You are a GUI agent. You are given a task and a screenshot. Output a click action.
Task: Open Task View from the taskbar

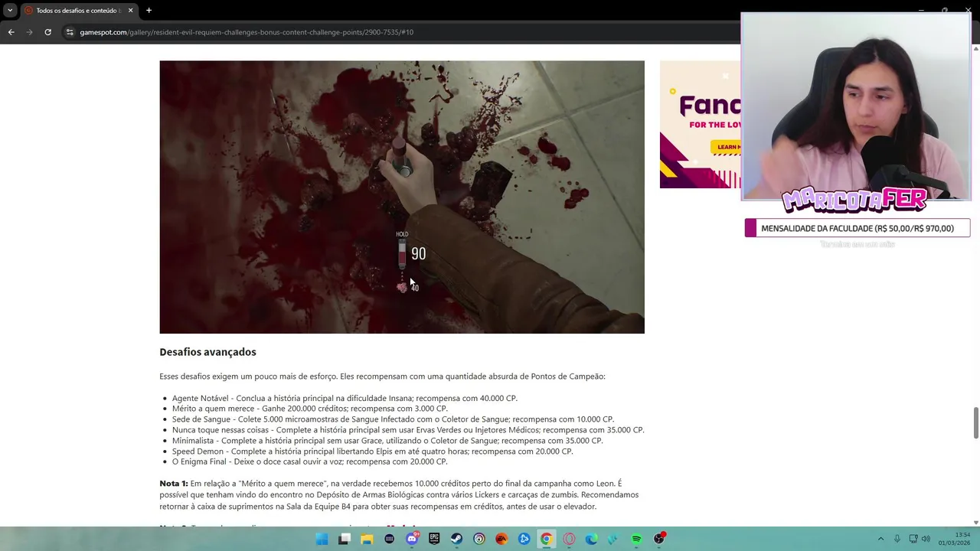pos(345,539)
